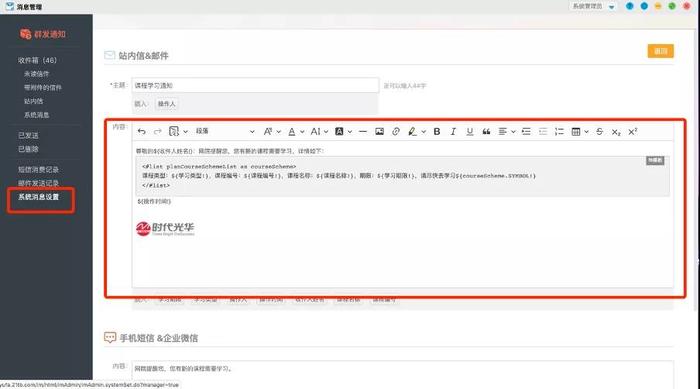700x389 pixels.
Task: Click the font background color icon
Action: (x=339, y=131)
